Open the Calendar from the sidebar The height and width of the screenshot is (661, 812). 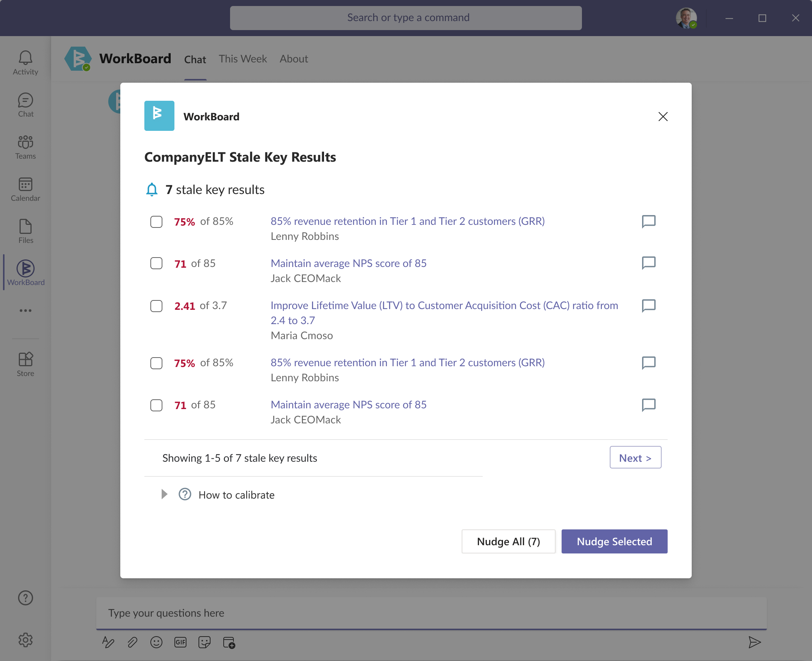point(26,190)
